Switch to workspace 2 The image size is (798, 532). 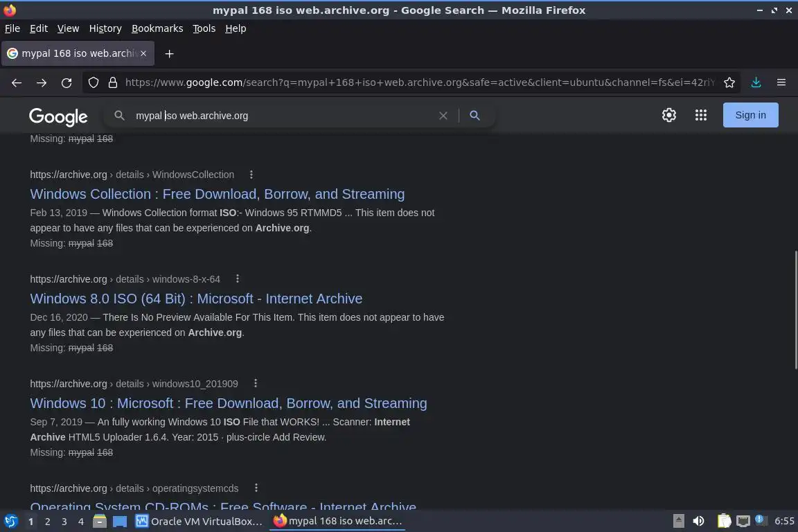[47, 522]
